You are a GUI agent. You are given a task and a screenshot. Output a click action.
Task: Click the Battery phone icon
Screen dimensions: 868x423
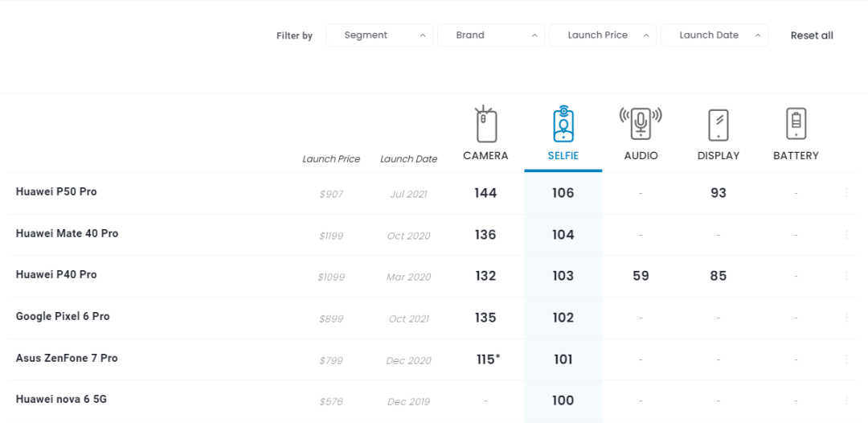click(x=796, y=124)
